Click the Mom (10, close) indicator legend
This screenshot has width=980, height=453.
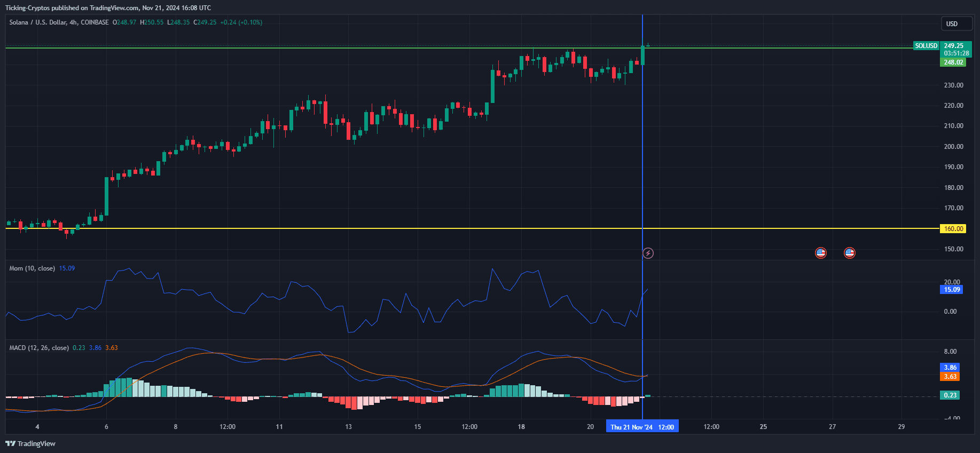point(32,268)
